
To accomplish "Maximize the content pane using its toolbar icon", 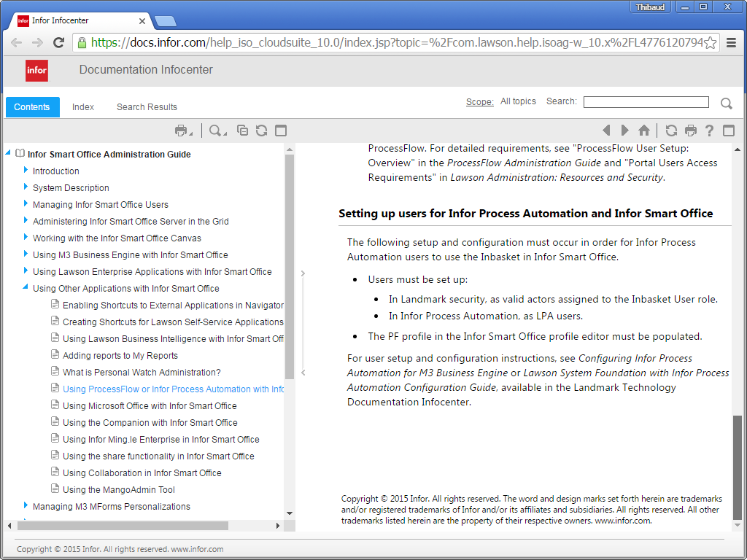I will click(728, 131).
